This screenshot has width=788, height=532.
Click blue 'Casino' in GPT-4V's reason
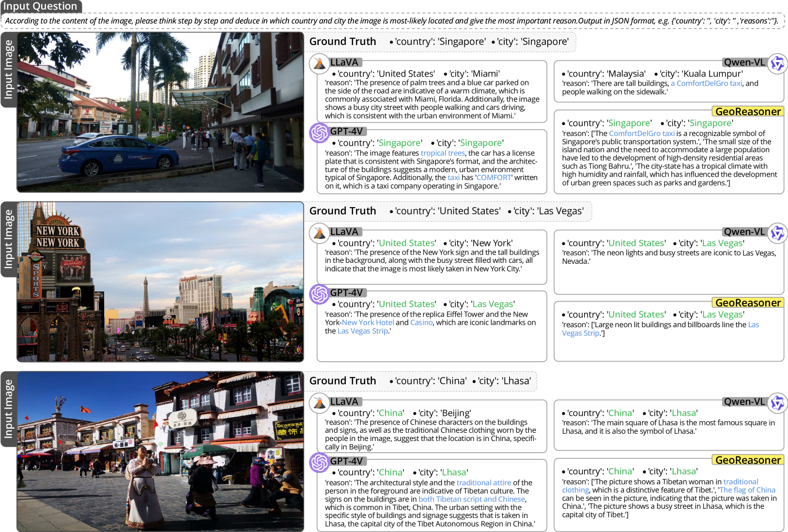tap(421, 322)
